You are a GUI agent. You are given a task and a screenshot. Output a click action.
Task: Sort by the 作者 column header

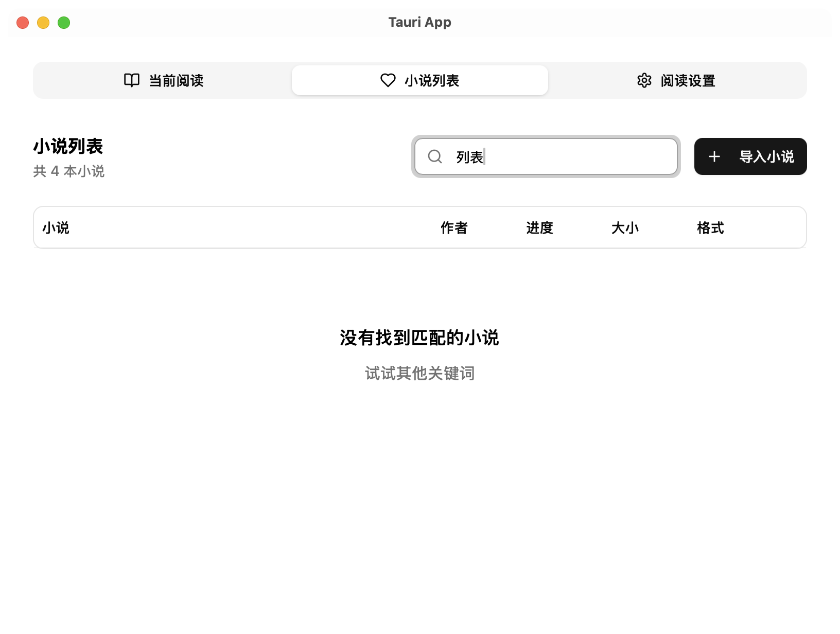pyautogui.click(x=454, y=227)
